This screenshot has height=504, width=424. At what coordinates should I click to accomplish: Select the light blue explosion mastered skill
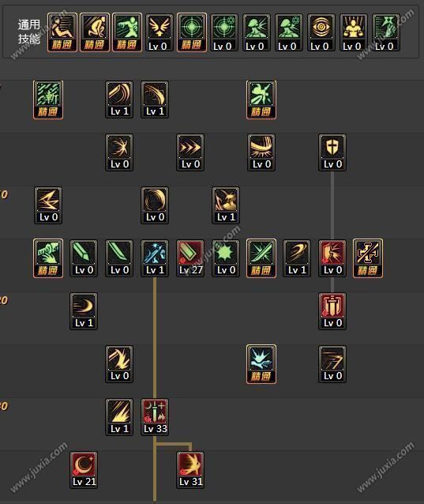(x=261, y=364)
